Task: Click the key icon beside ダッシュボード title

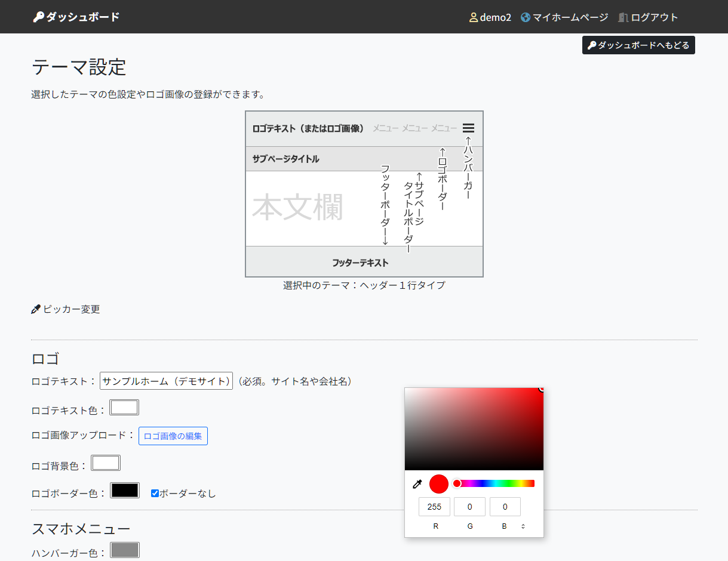Action: pyautogui.click(x=38, y=17)
